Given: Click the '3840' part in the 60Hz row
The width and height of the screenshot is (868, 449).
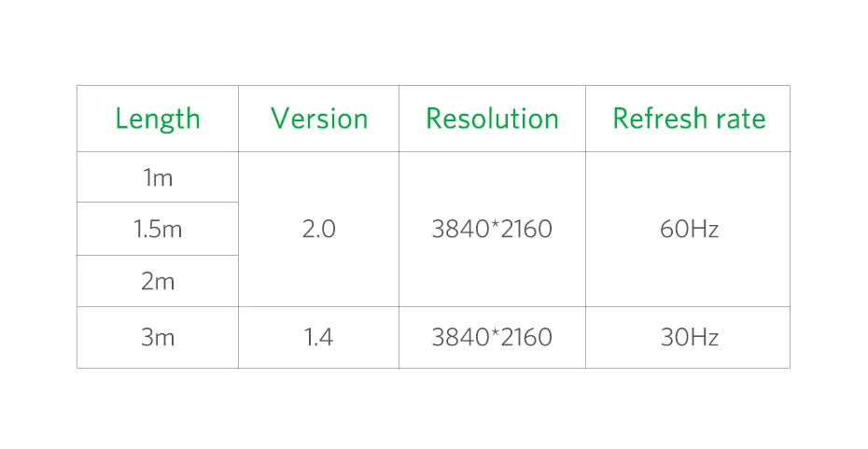Looking at the screenshot, I should coord(457,229).
